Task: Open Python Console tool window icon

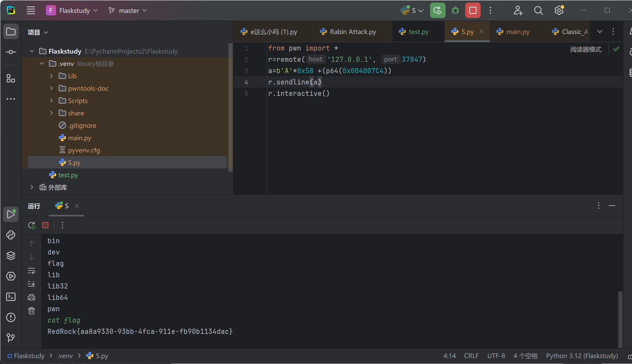Action: [x=11, y=235]
